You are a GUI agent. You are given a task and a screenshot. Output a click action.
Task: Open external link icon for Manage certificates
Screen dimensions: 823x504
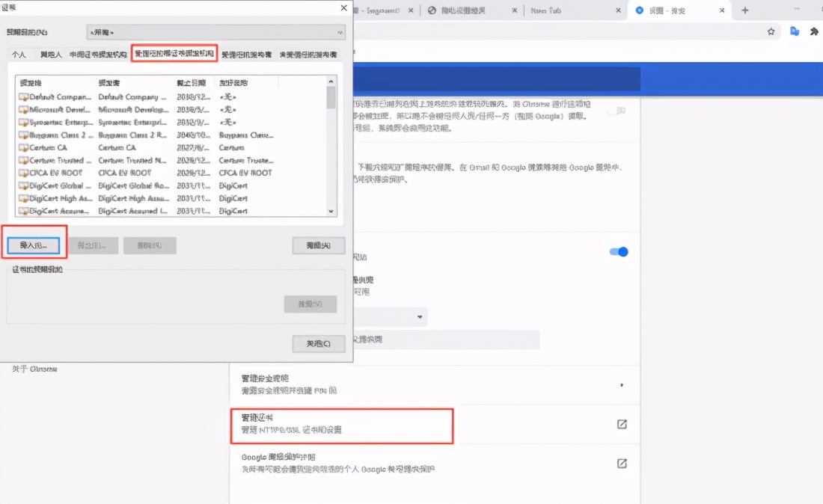621,424
